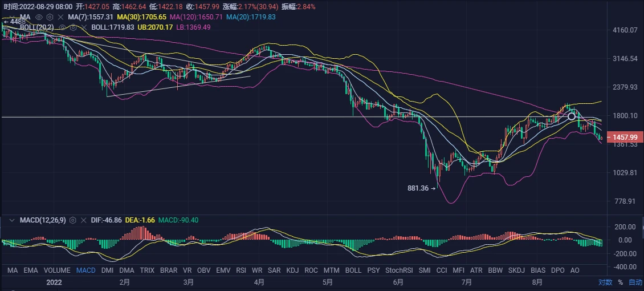The height and width of the screenshot is (291, 644).
Task: Select the ROC indicator tab
Action: [311, 270]
